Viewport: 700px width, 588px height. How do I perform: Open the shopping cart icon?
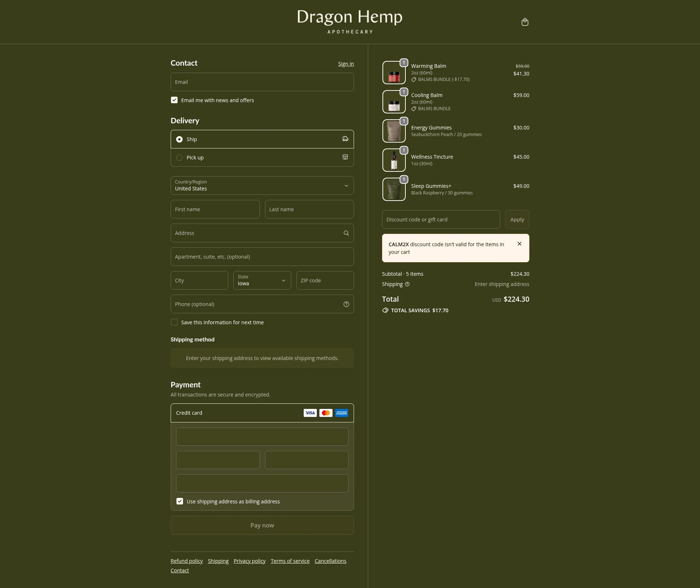click(525, 22)
